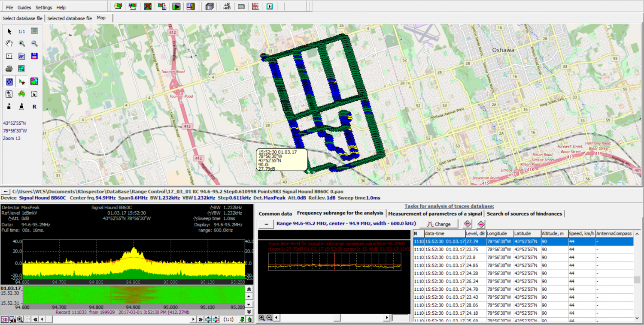Image resolution: width=644 pixels, height=325 pixels.
Task: Click the zoom in magnifier in map toolbox
Action: (x=21, y=44)
